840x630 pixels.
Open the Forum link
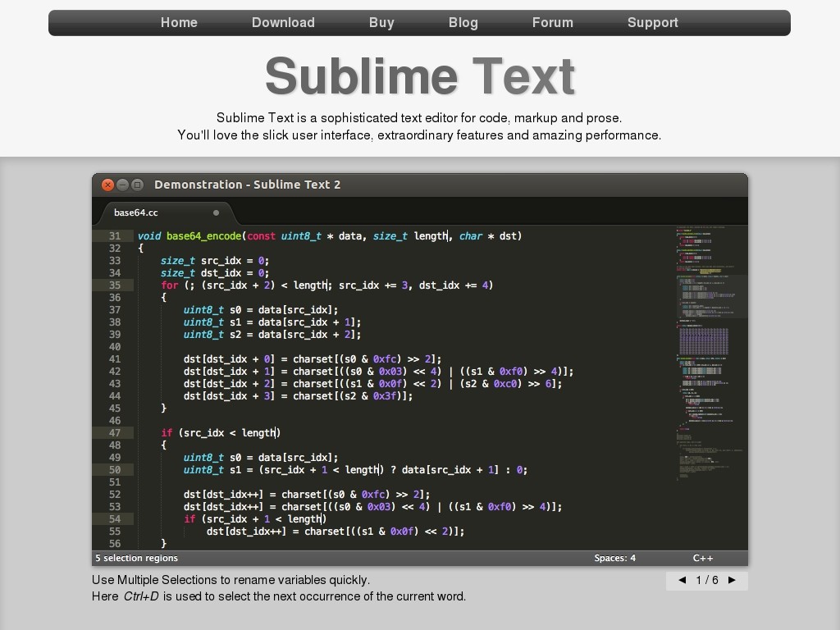[552, 22]
